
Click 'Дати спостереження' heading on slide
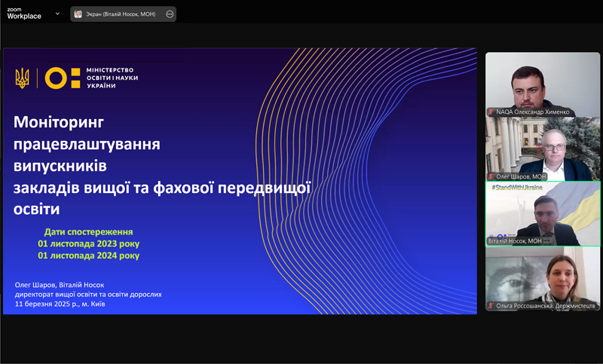click(x=88, y=232)
